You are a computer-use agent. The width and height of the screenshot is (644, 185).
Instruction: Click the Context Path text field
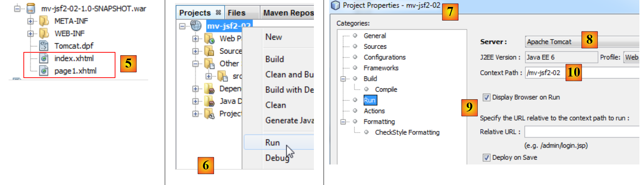[546, 73]
